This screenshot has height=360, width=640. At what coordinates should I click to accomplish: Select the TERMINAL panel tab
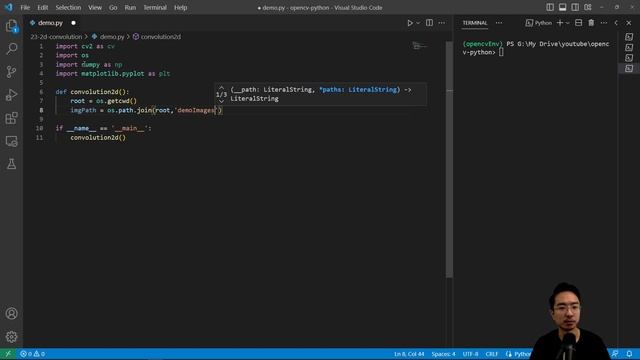(475, 23)
